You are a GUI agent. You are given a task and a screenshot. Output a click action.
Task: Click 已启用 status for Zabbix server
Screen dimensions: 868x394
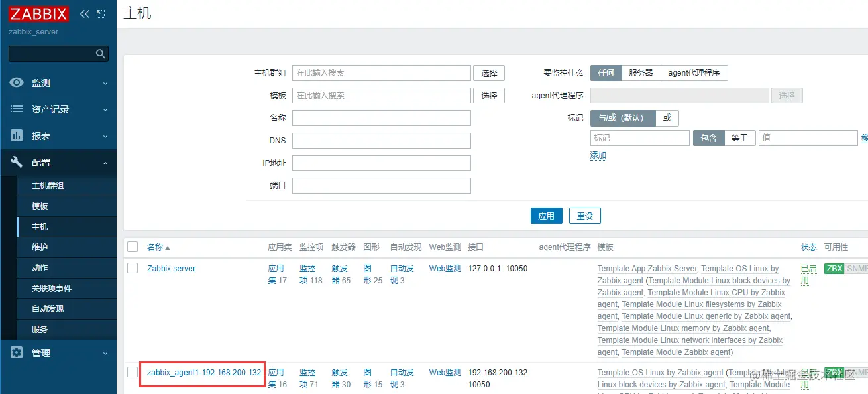809,275
